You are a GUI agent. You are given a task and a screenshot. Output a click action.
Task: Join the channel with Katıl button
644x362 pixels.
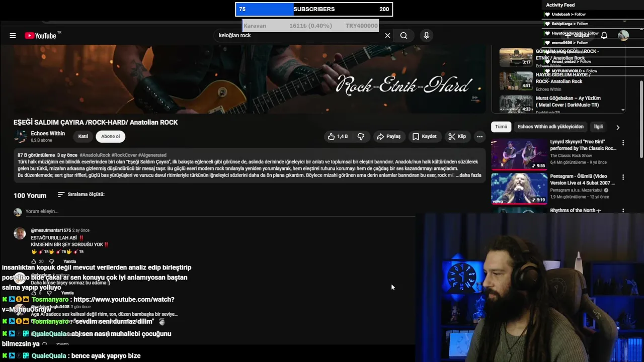83,136
